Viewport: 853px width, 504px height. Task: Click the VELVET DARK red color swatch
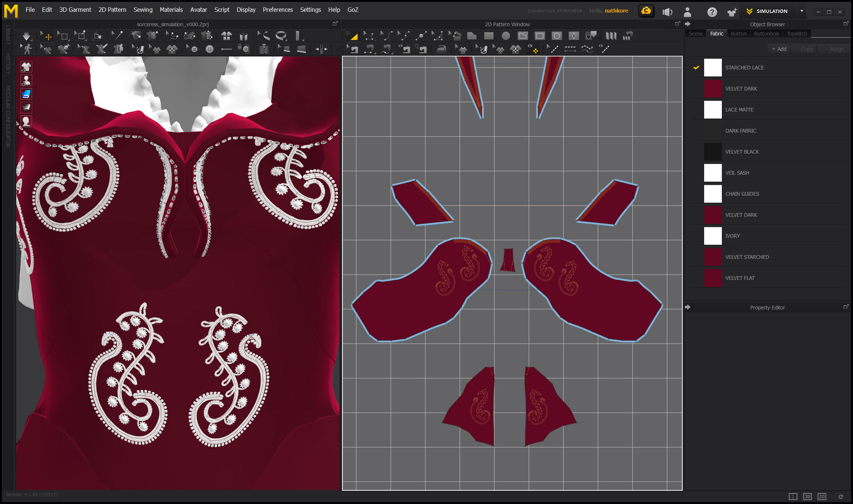[713, 88]
